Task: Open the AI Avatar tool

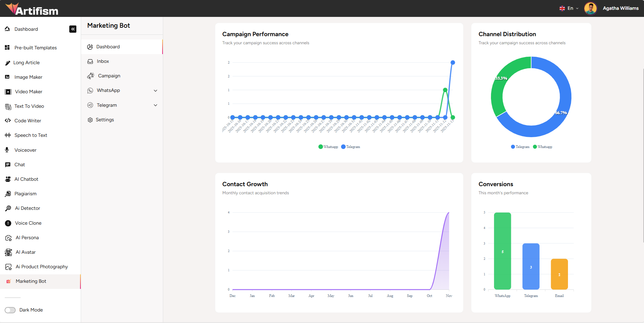Action: (26, 252)
